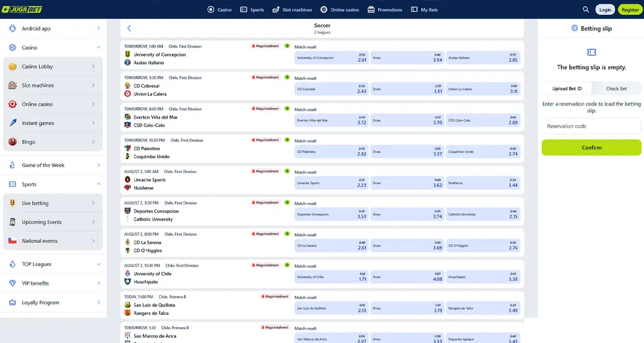Click the Instant games rocket icon
Screen dimensions: 644x343
13,123
